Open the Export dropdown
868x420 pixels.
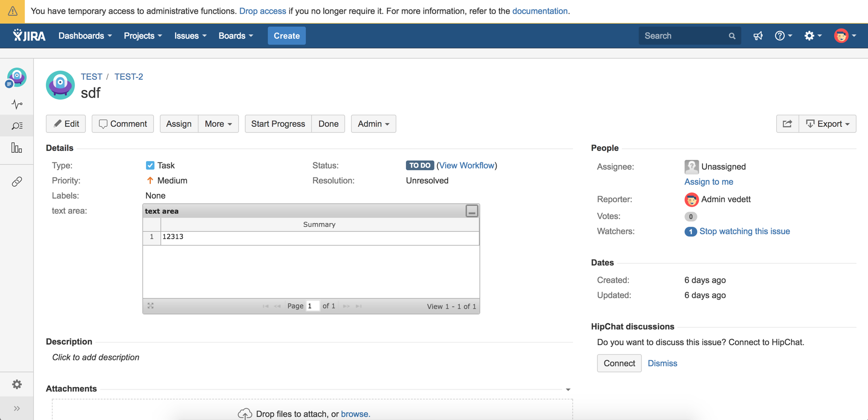[827, 124]
